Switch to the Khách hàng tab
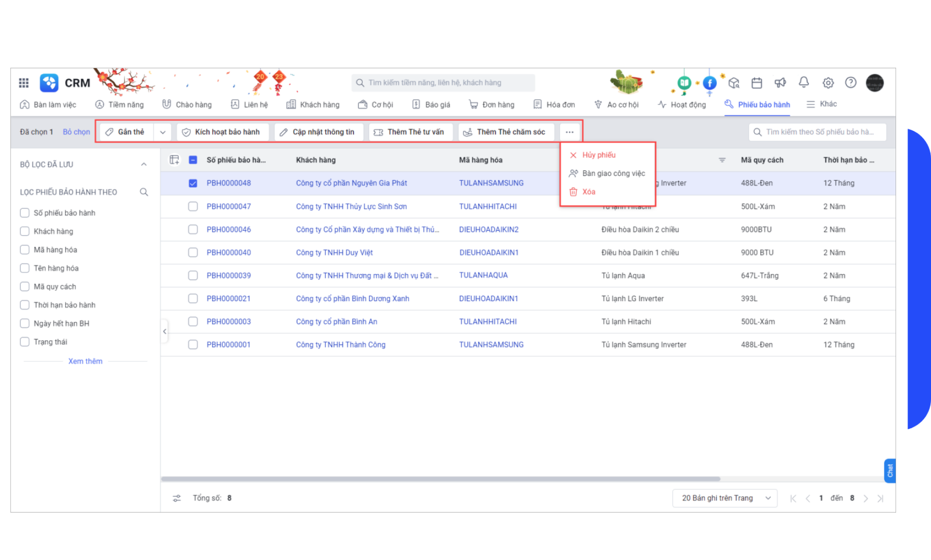931x560 pixels. [313, 105]
